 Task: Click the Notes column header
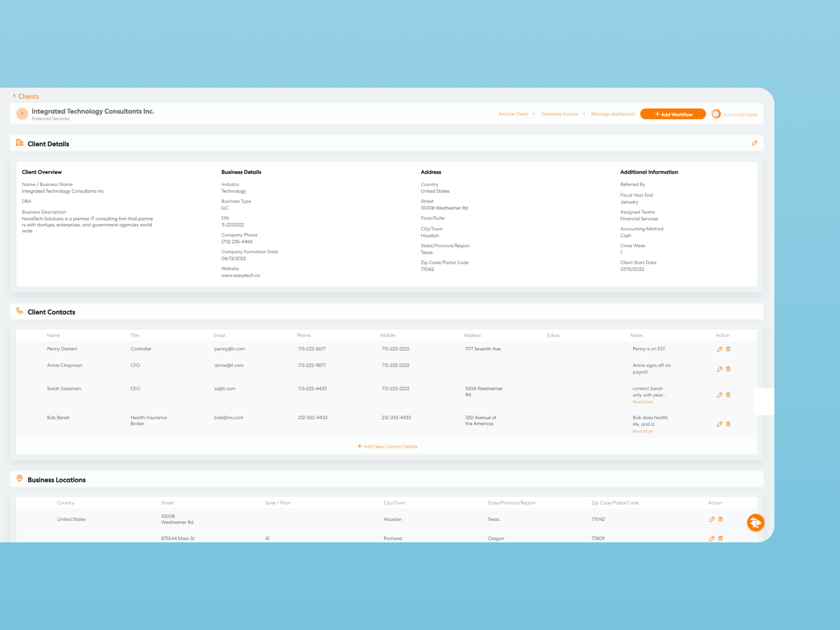coord(637,335)
